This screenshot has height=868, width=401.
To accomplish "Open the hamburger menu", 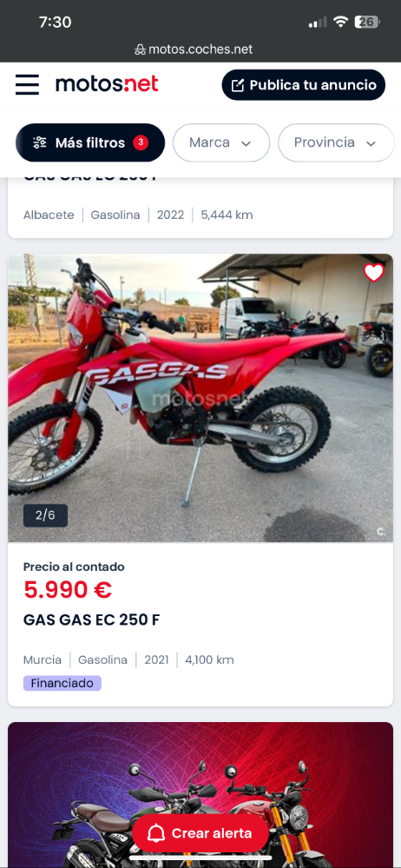I will point(27,84).
